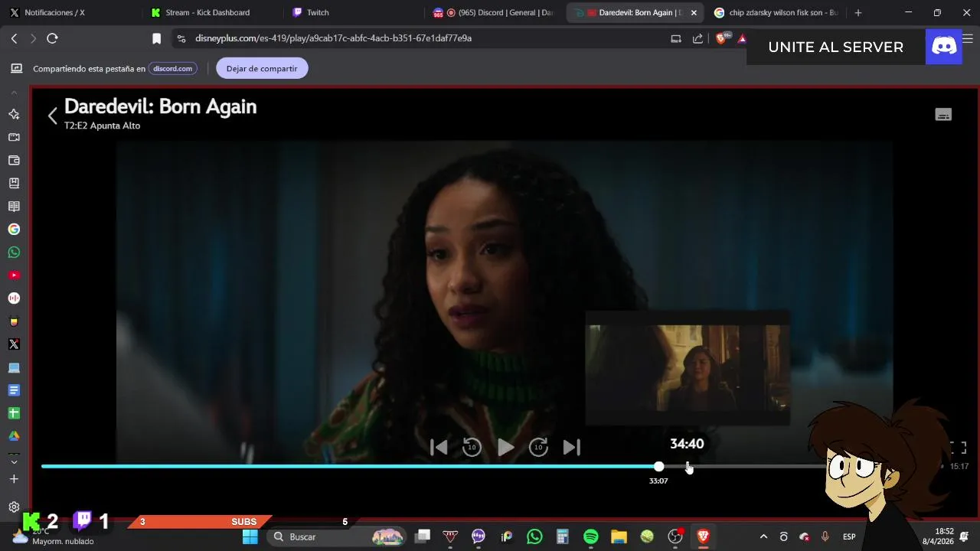Viewport: 980px width, 551px height.
Task: Open Brave Leo AI in sidebar
Action: pyautogui.click(x=14, y=114)
